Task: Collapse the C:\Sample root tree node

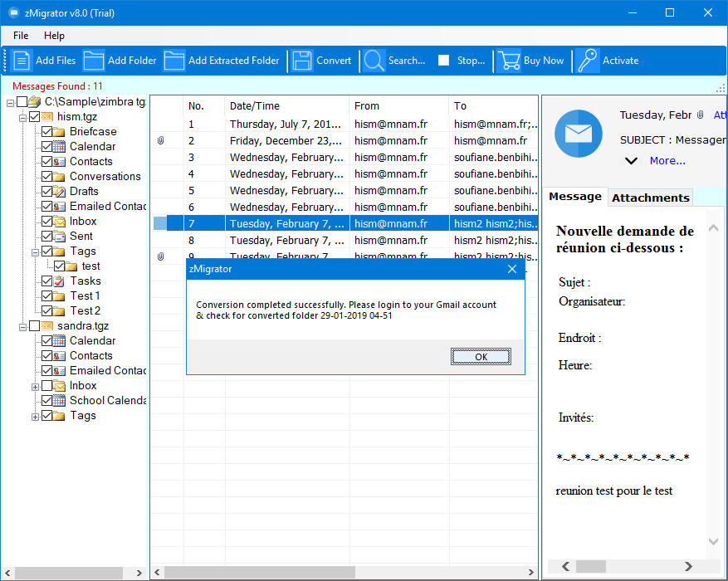Action: [10, 103]
